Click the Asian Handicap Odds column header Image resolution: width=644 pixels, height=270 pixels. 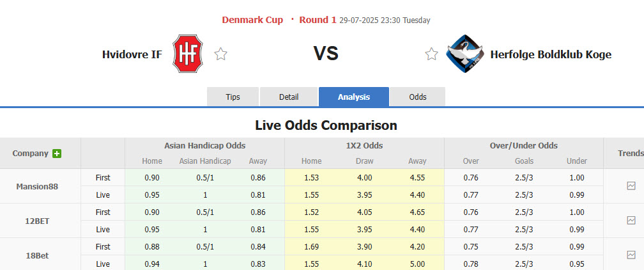[x=204, y=146]
